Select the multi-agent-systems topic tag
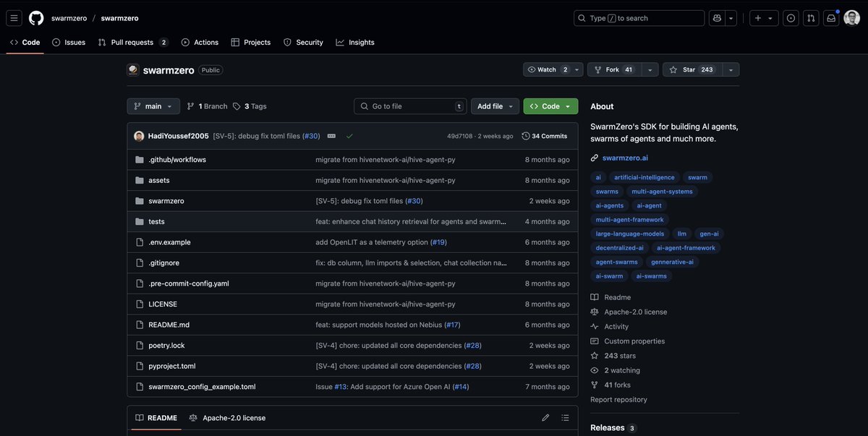Image resolution: width=868 pixels, height=436 pixels. (x=662, y=192)
